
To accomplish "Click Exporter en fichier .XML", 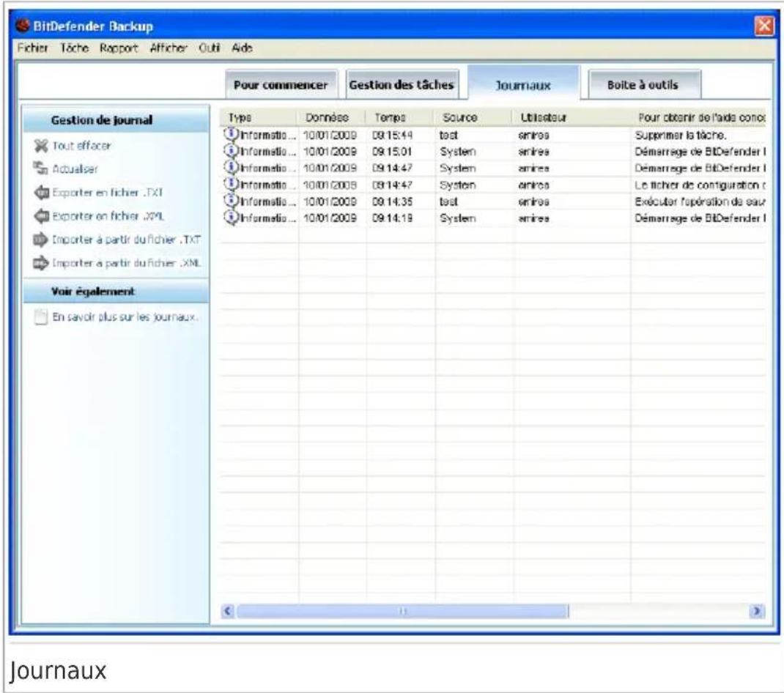I will tap(108, 216).
